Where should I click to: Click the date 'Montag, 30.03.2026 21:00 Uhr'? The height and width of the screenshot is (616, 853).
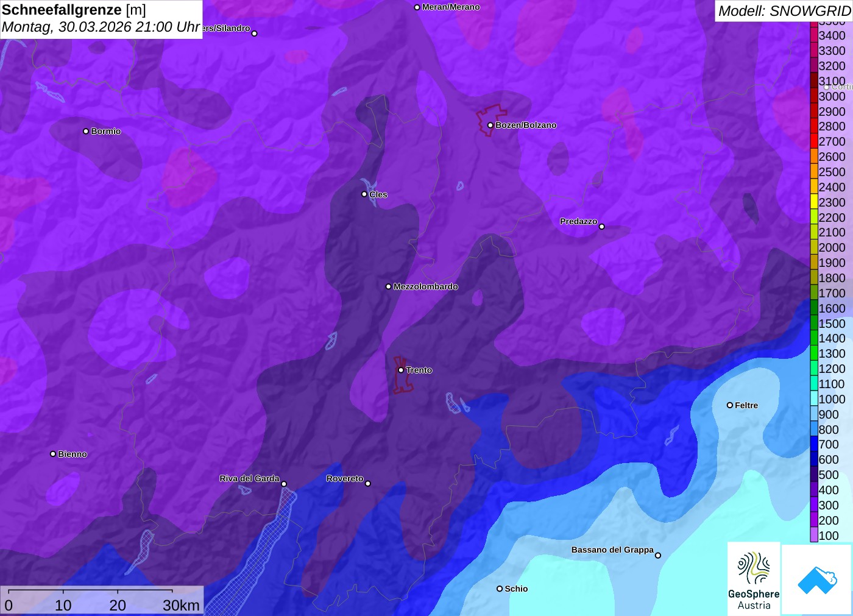pos(101,27)
